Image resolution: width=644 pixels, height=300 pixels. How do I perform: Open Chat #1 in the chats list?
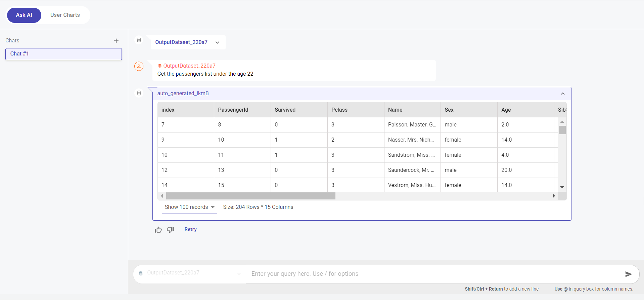(63, 54)
